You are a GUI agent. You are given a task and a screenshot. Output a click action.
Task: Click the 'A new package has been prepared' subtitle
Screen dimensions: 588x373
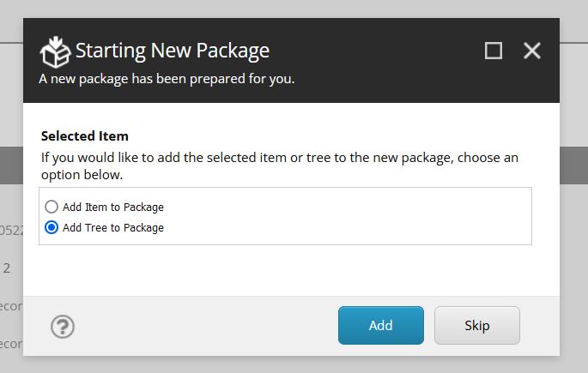coord(167,79)
